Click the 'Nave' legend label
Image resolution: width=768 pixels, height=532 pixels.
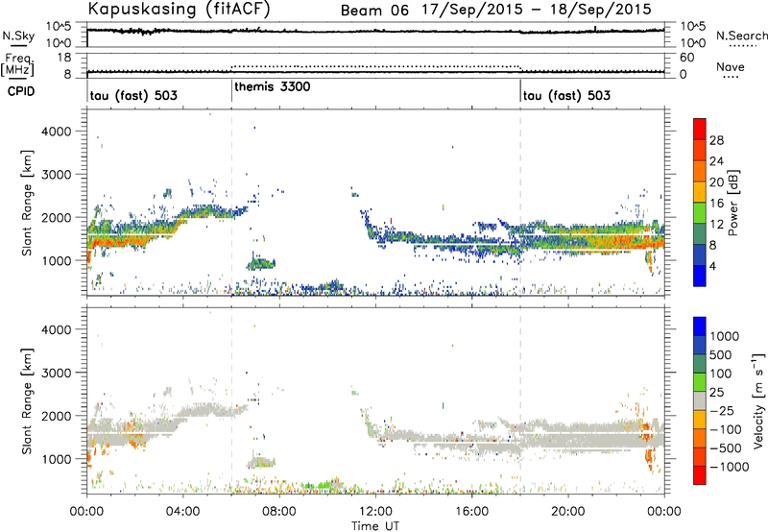click(x=731, y=66)
